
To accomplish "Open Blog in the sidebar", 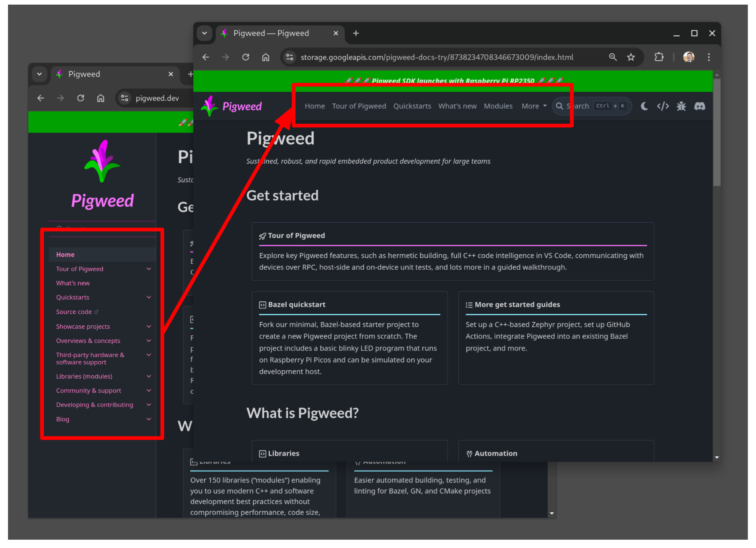I will [x=63, y=419].
